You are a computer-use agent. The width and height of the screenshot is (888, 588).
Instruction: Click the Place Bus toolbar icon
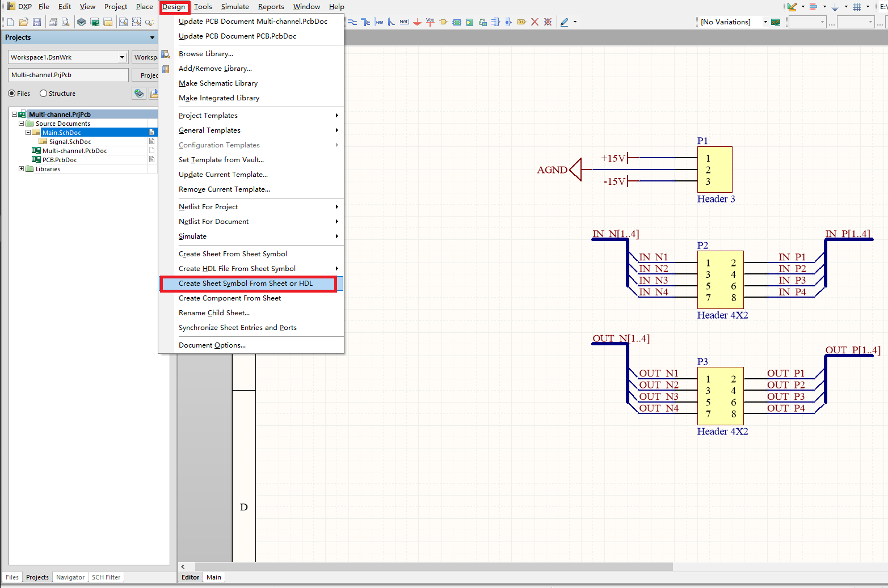coord(365,22)
